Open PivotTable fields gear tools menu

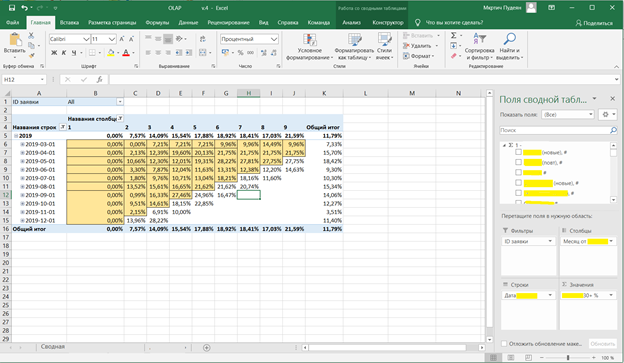[608, 115]
